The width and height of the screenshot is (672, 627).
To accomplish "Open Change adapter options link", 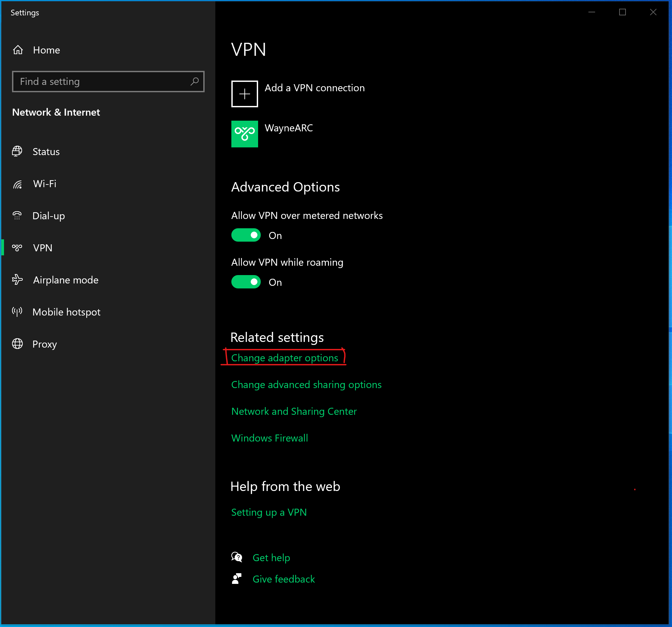I will click(x=284, y=358).
